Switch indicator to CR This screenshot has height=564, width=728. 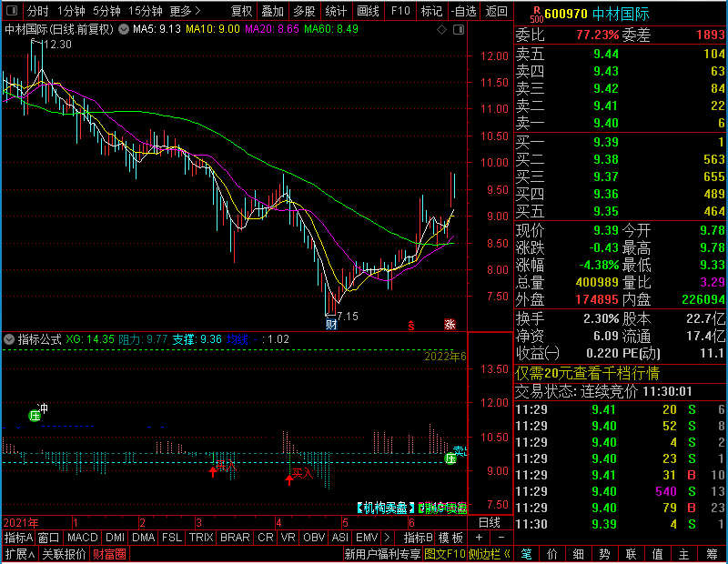(266, 538)
